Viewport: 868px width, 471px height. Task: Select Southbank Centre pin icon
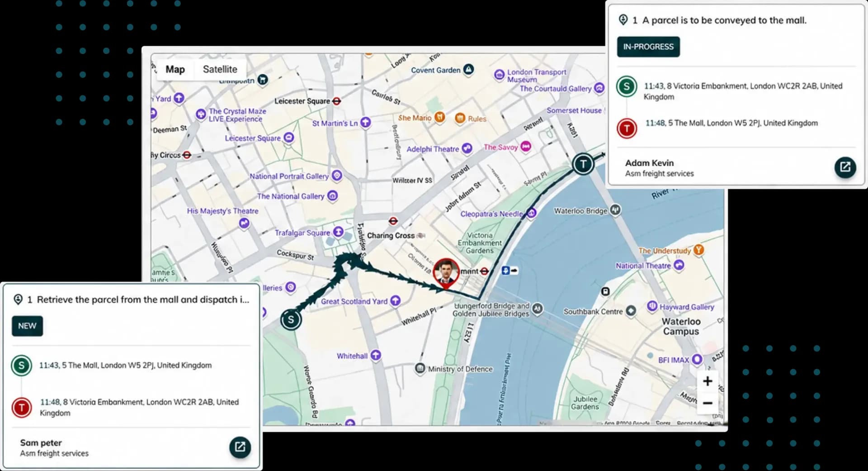pyautogui.click(x=631, y=311)
